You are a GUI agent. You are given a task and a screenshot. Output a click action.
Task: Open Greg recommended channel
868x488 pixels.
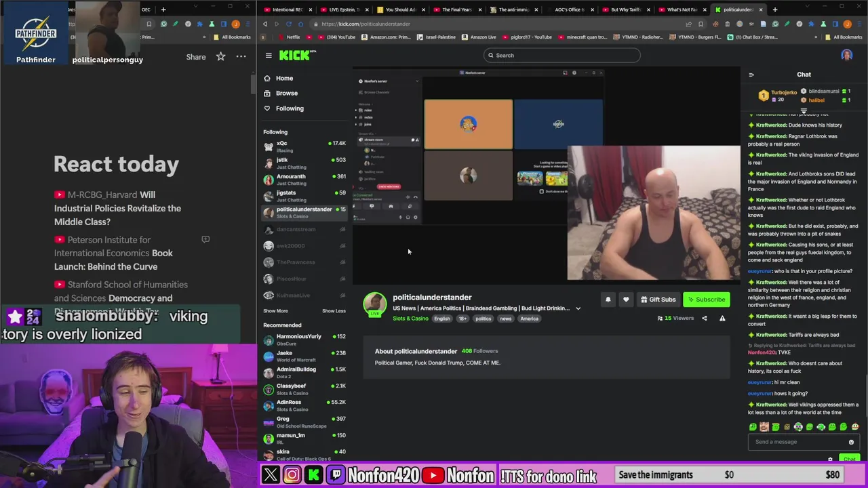coord(304,422)
